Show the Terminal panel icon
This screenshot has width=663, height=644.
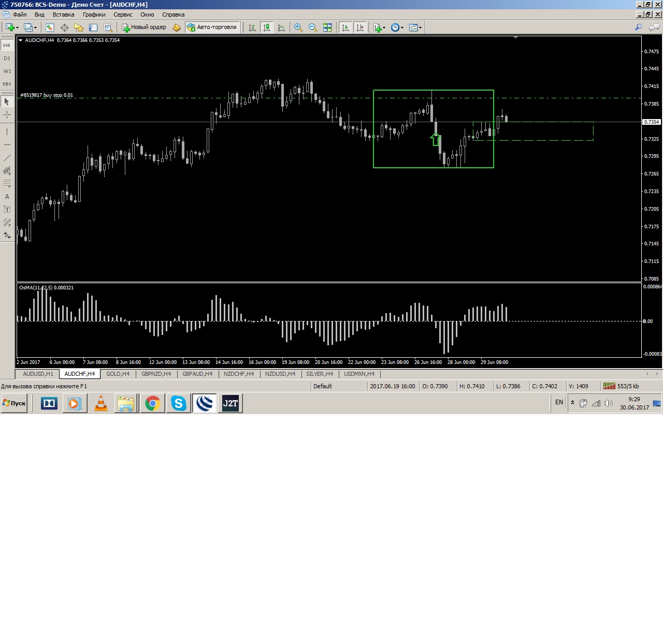point(93,27)
